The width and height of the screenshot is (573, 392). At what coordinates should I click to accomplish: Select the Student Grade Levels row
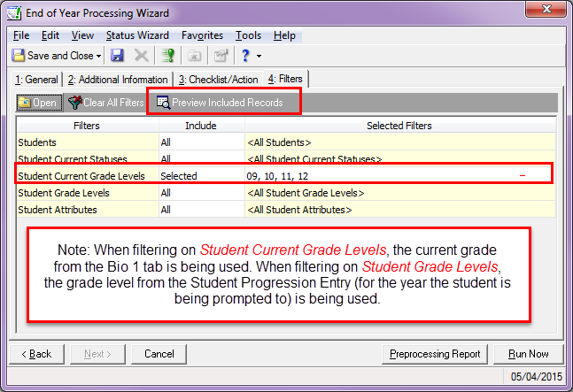[x=286, y=193]
